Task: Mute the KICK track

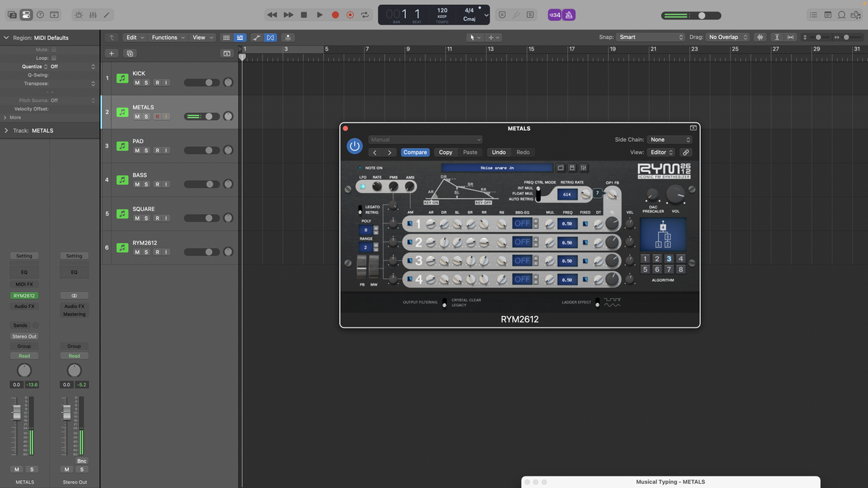Action: pos(137,83)
